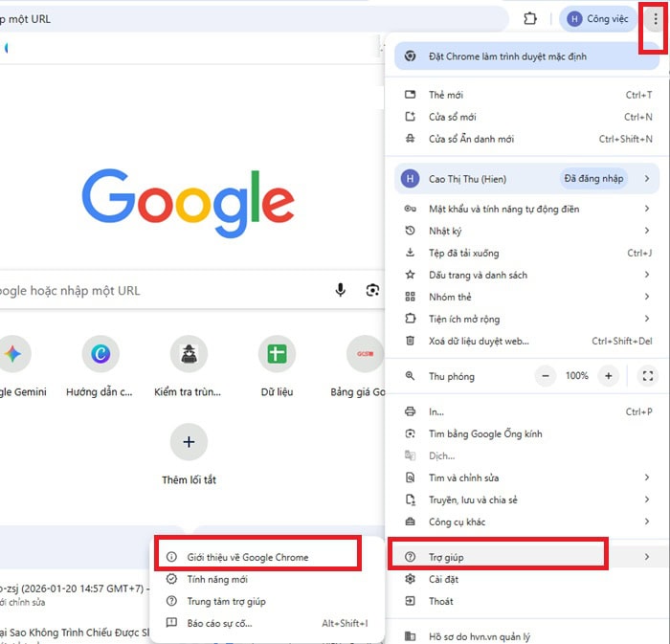The width and height of the screenshot is (670, 644).
Task: Choose the In... print entry
Action: pyautogui.click(x=527, y=411)
